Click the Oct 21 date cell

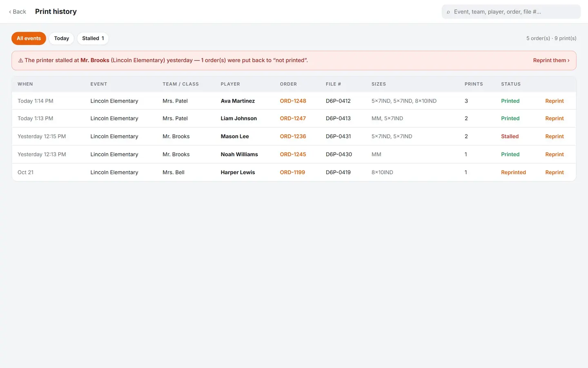click(x=25, y=173)
